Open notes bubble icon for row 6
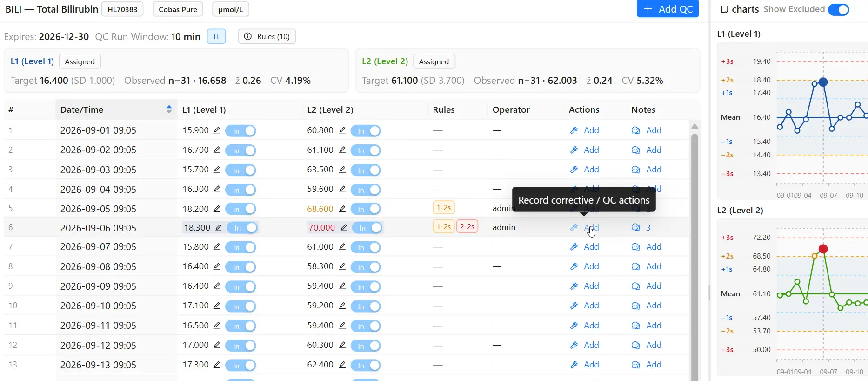The height and width of the screenshot is (381, 868). 635,227
